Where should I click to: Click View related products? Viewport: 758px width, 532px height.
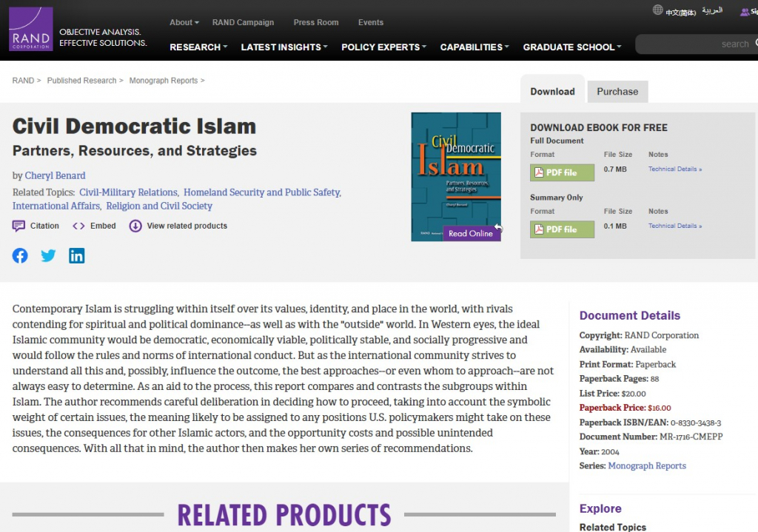(178, 226)
